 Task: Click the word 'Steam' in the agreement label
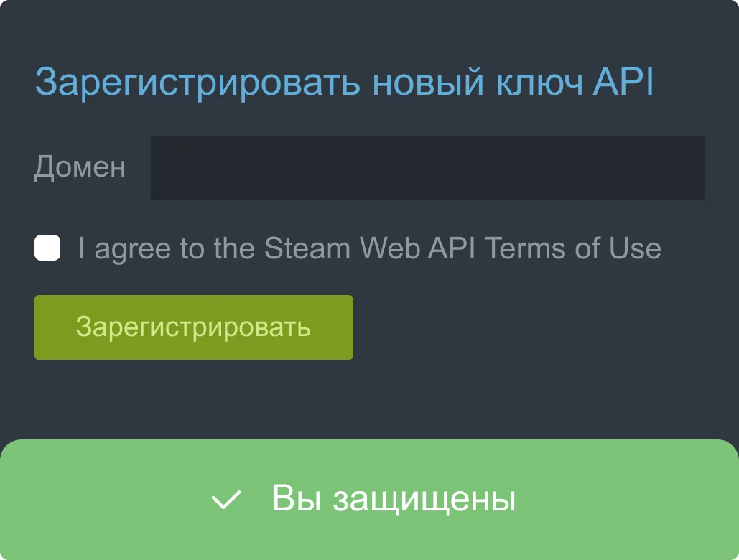coord(307,248)
